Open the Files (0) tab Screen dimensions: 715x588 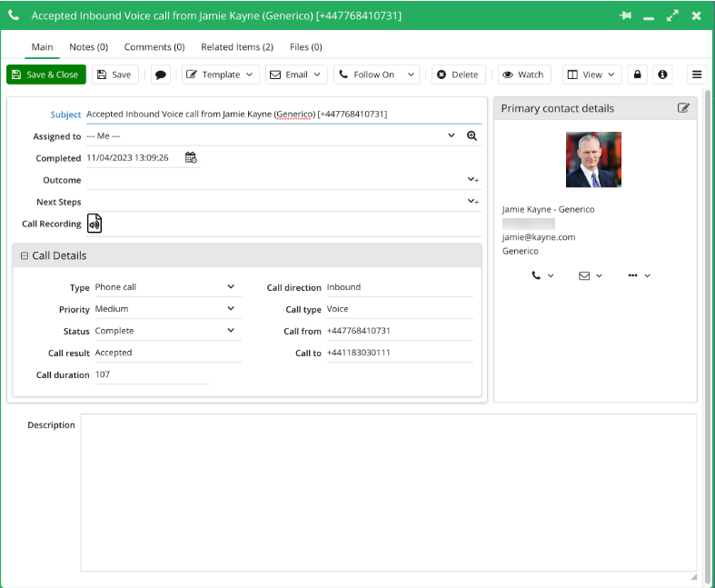click(306, 47)
